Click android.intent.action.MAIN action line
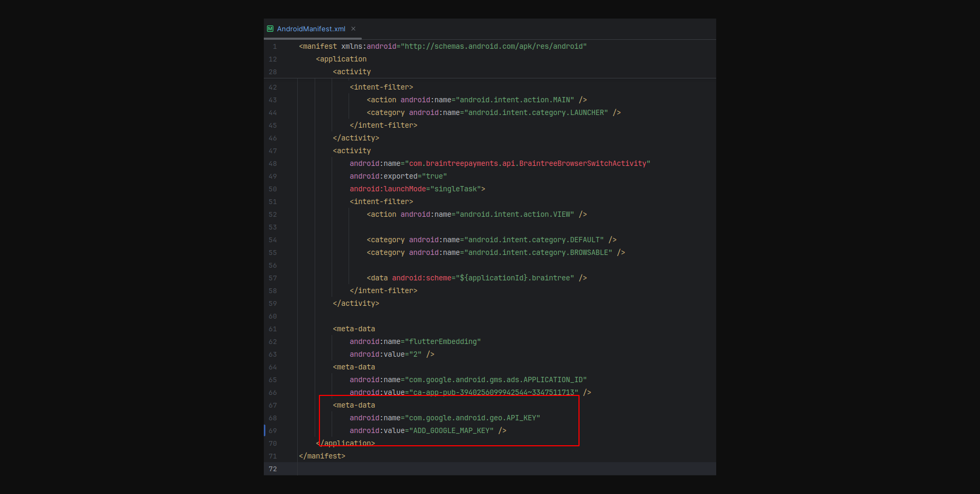980x494 pixels. tap(477, 100)
